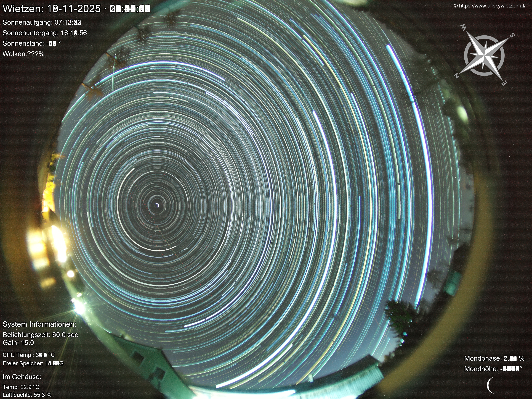Click the Mondhöhe angle label

tap(493, 369)
